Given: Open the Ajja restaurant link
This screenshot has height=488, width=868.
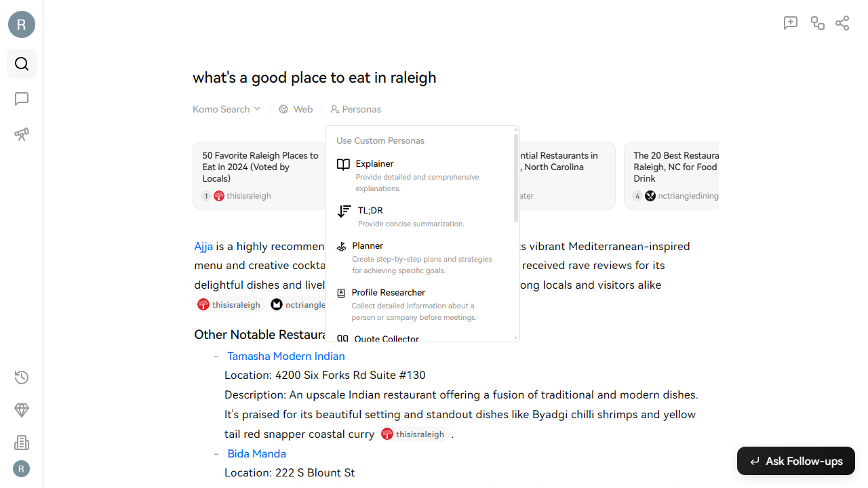Looking at the screenshot, I should (x=203, y=246).
